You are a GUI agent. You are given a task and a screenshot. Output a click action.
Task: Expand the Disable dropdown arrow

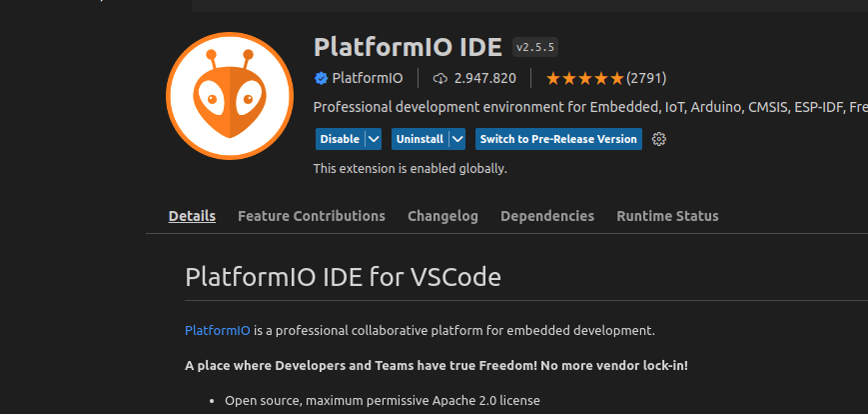click(x=374, y=139)
